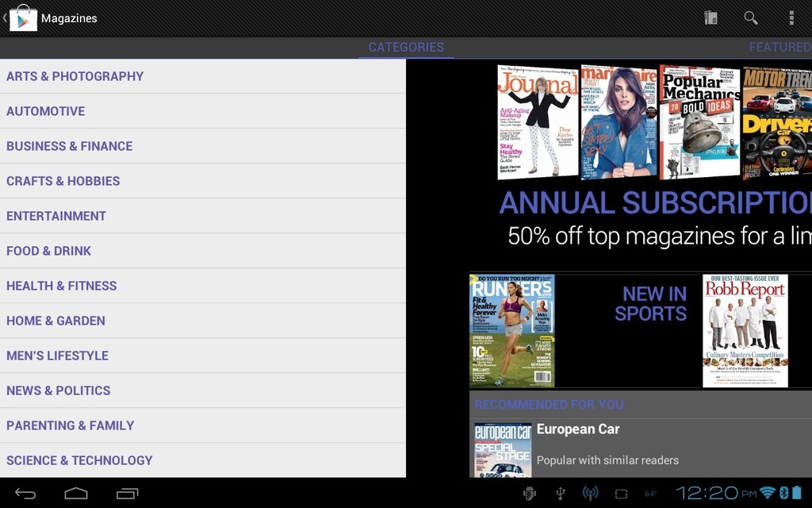Open the Automotive category
The image size is (812, 508).
(202, 111)
